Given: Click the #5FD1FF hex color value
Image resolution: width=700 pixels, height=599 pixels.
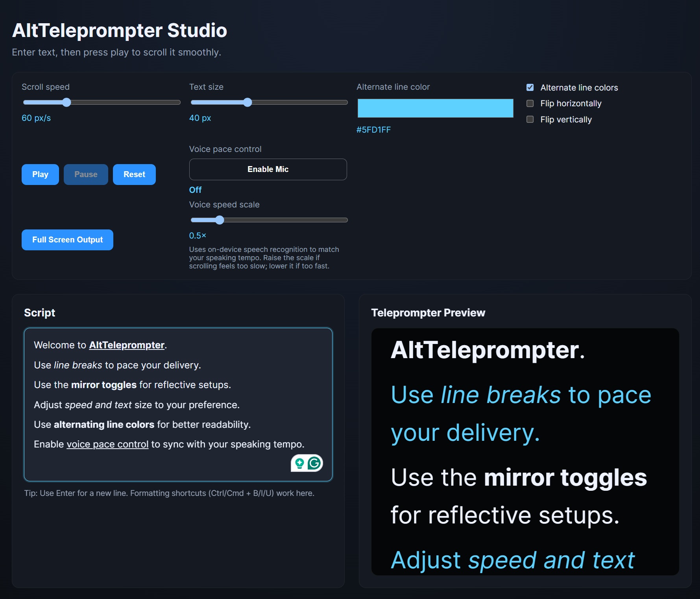Looking at the screenshot, I should pyautogui.click(x=374, y=130).
